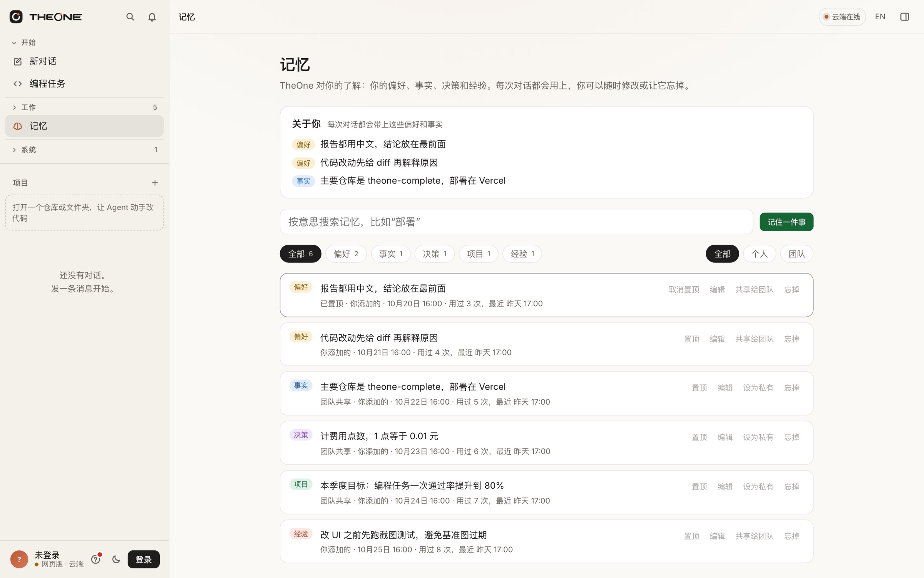Viewport: 924px width, 578px height.
Task: Click 取消置顶 on the 报告都用中文 memory
Action: [x=684, y=289]
